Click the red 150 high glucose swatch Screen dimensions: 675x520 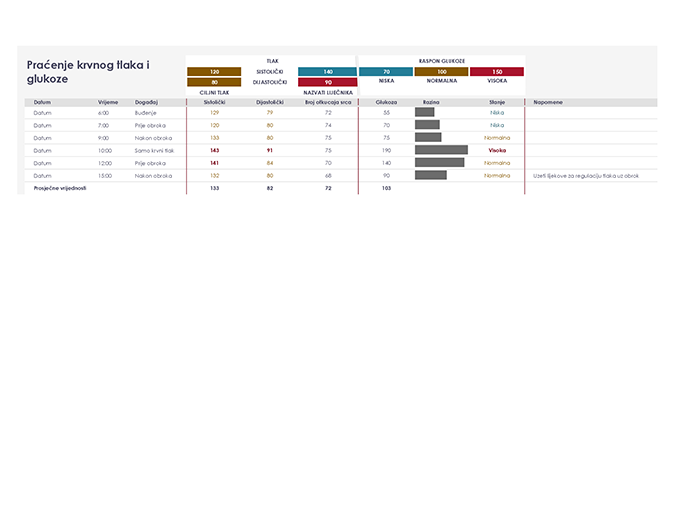tap(497, 71)
